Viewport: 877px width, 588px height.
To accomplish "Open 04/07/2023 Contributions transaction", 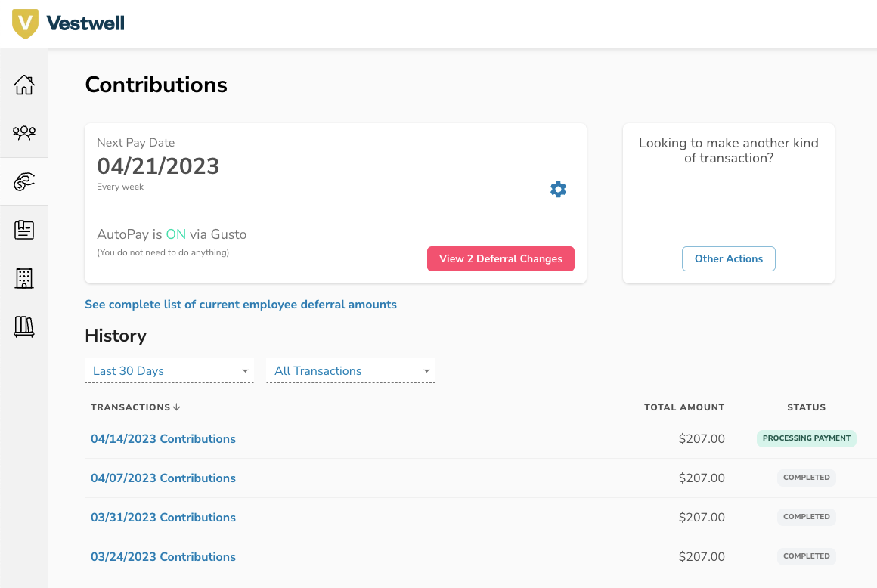I will 163,478.
